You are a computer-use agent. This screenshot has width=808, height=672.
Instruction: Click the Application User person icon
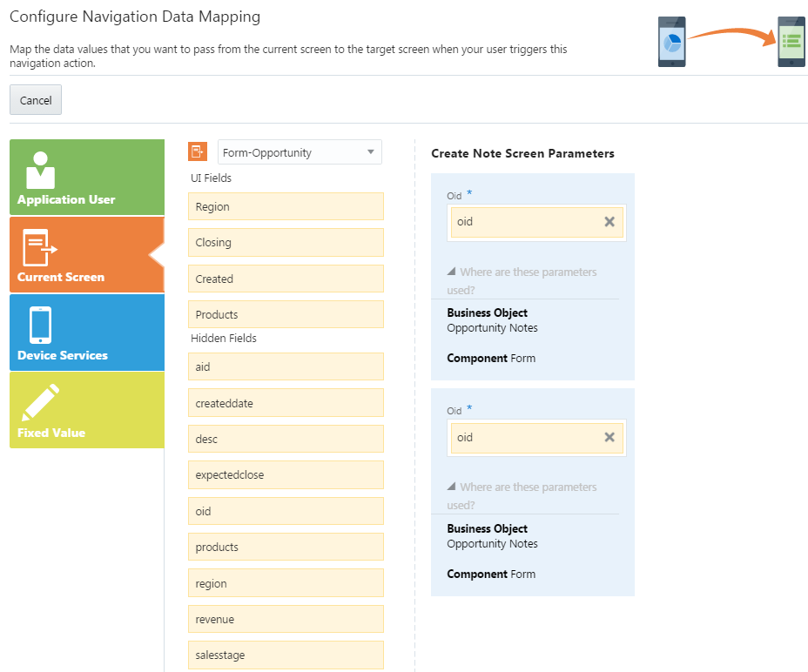point(40,170)
